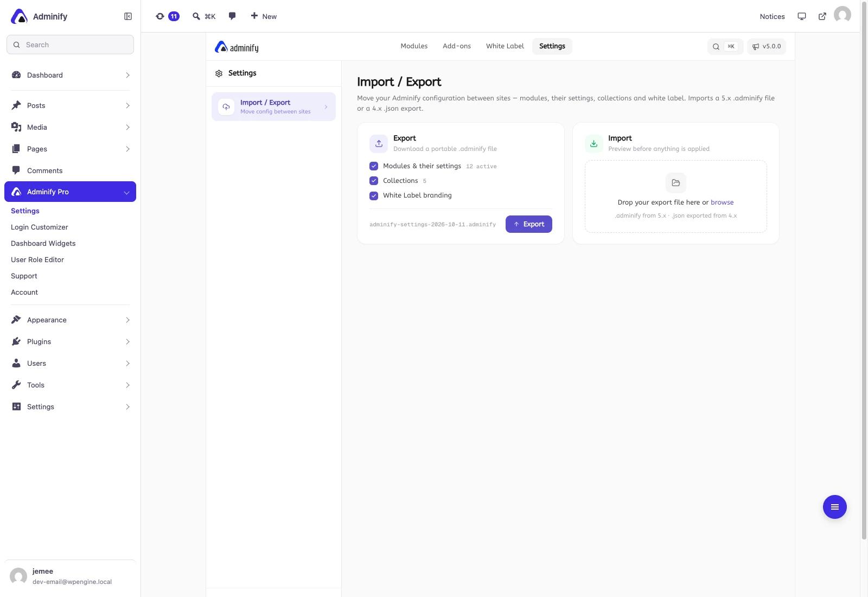This screenshot has height=597, width=868.
Task: Open the Account submenu link
Action: [x=24, y=292]
